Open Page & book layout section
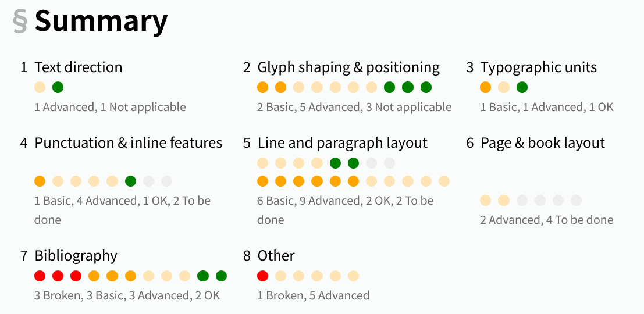Viewport: 644px width, 314px height. click(543, 143)
